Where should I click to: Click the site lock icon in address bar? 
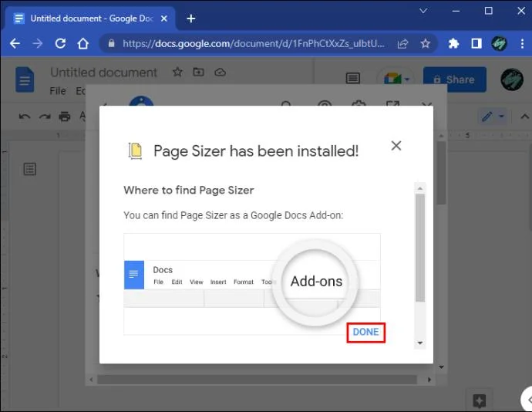[x=111, y=43]
